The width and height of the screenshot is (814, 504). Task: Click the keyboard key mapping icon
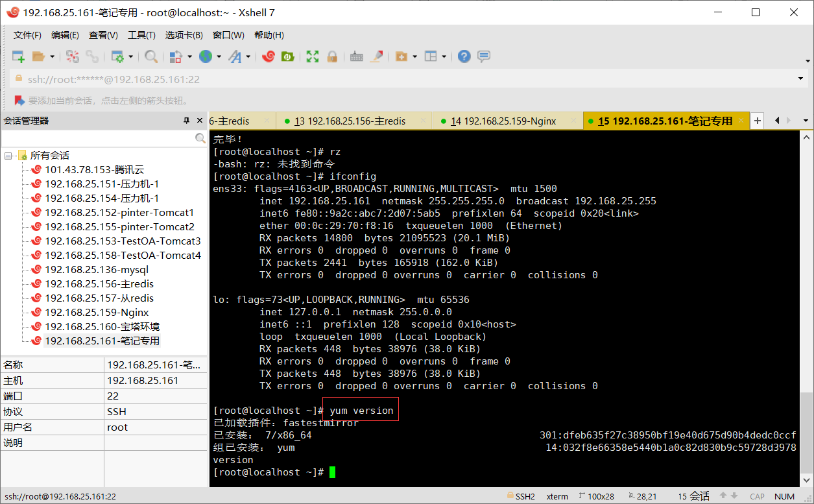click(x=356, y=57)
